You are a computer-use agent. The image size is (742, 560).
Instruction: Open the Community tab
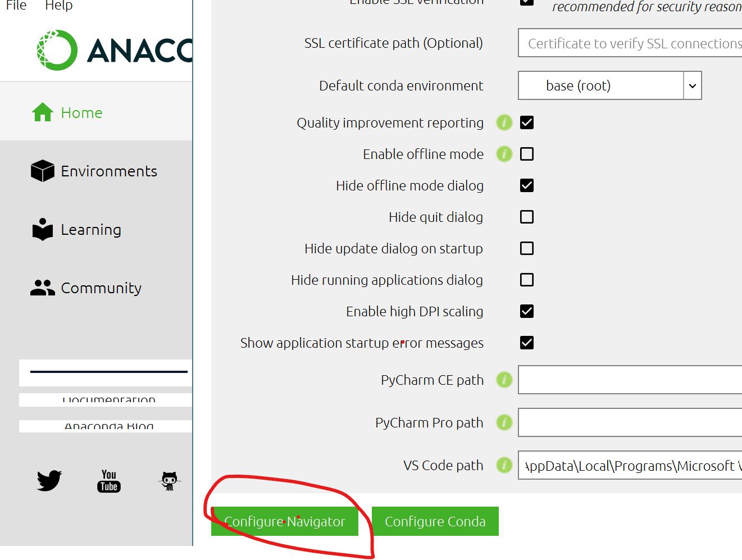click(96, 288)
